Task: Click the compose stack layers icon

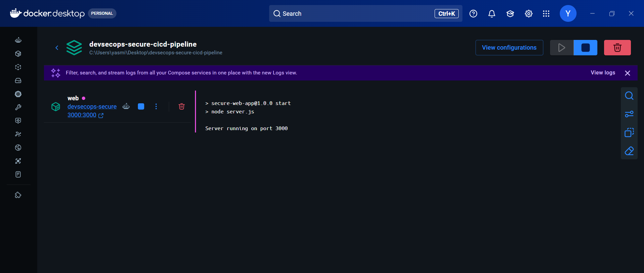Action: 74,48
